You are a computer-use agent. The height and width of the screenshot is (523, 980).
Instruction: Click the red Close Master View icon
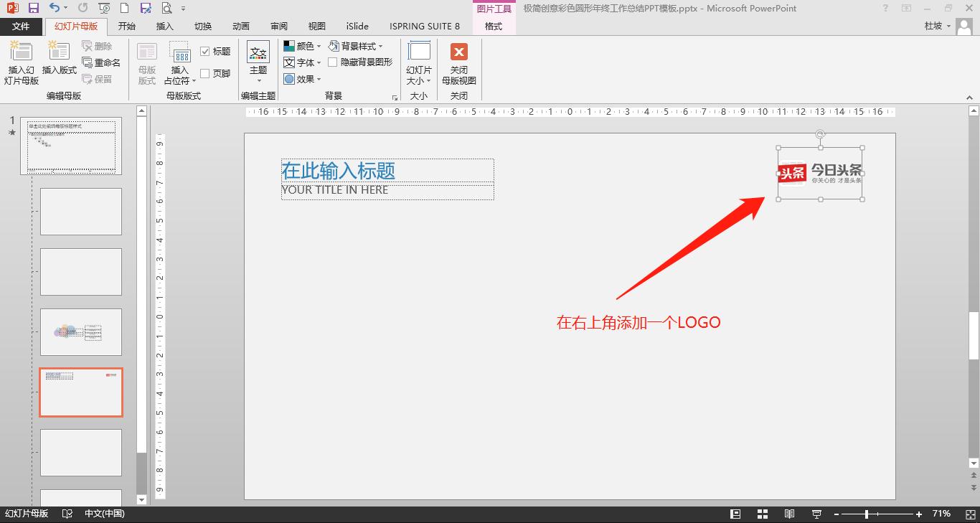pyautogui.click(x=458, y=52)
